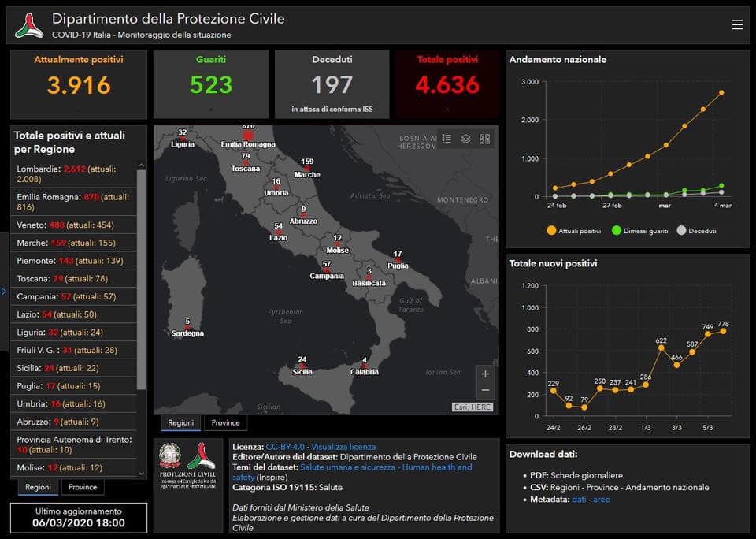Switch to Province tab below the map

click(x=224, y=423)
